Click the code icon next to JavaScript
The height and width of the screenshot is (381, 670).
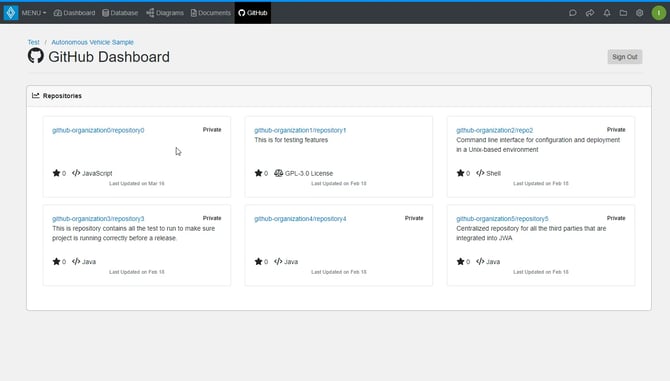pos(76,173)
